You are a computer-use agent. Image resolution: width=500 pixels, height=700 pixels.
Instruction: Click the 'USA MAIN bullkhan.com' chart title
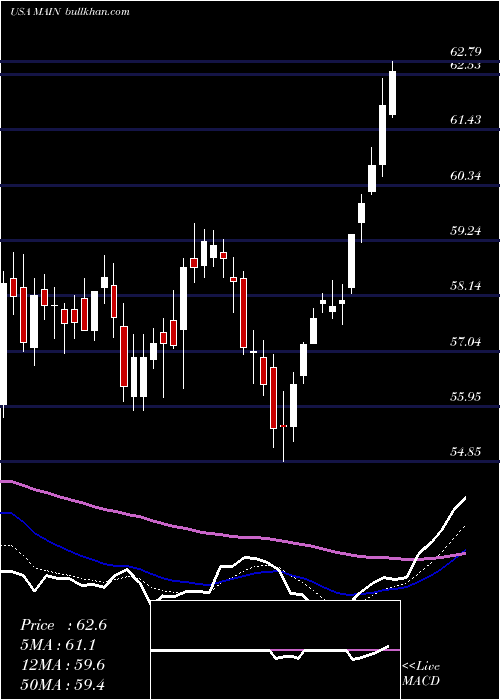(70, 12)
